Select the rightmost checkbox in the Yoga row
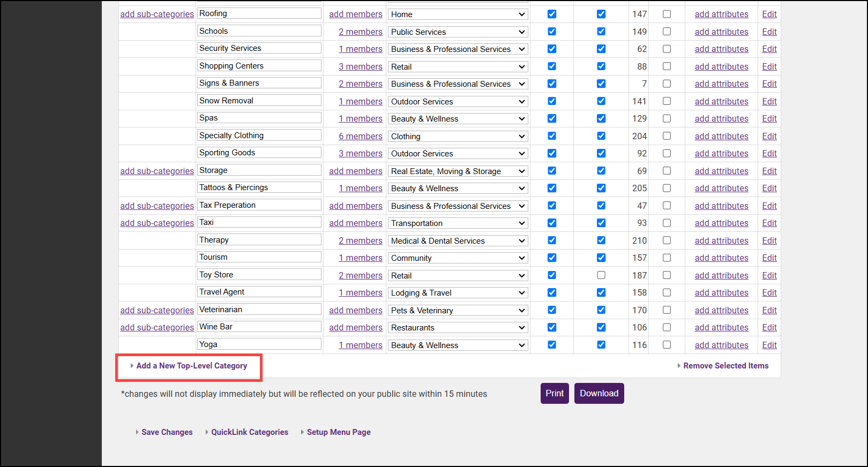Viewport: 868px width, 467px height. click(x=667, y=345)
